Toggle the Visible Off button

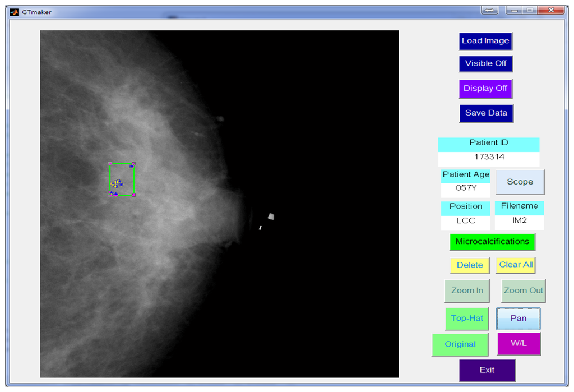[485, 63]
